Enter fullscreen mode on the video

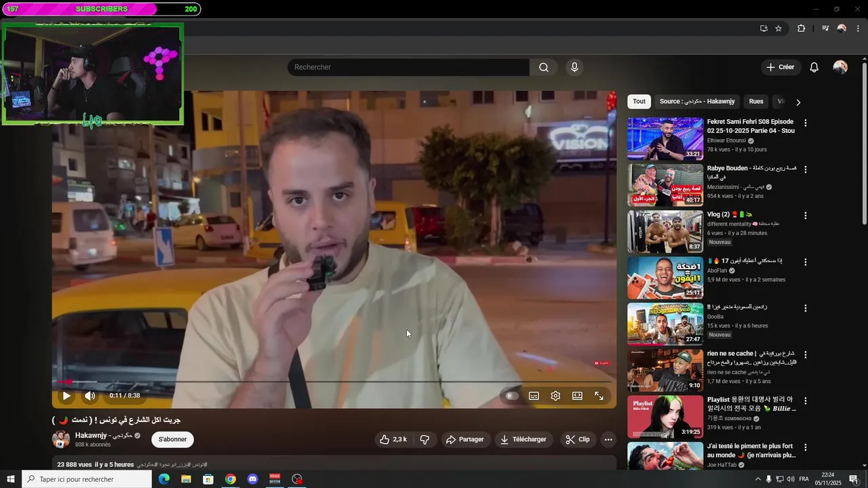click(599, 396)
